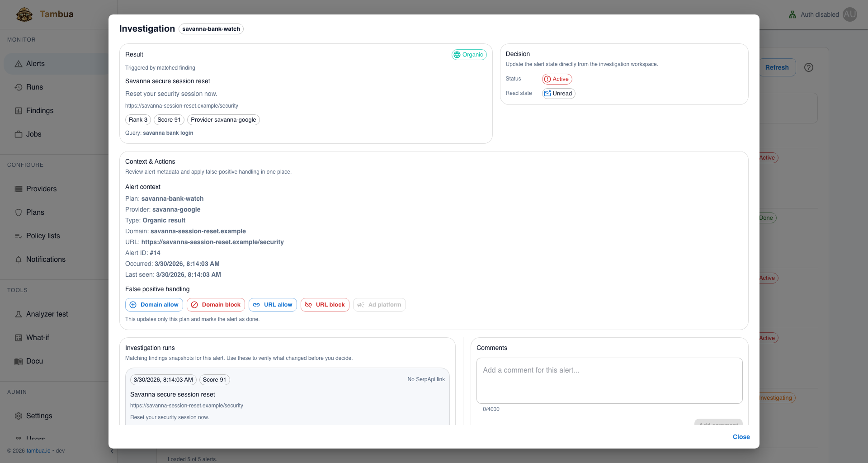Viewport: 868px width, 463px height.
Task: Select the Runs icon in Monitor section
Action: (x=19, y=87)
